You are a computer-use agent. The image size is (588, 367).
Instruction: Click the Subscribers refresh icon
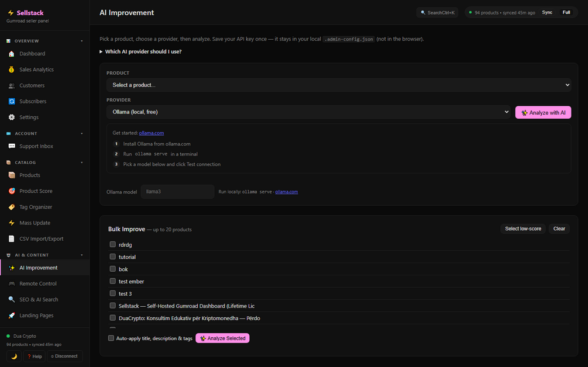(x=12, y=102)
